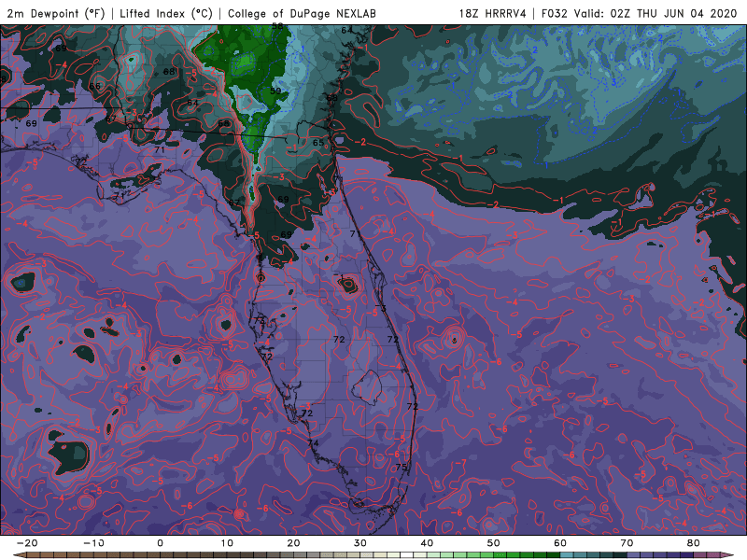Click the left arrow end of the colorbar

point(18,555)
